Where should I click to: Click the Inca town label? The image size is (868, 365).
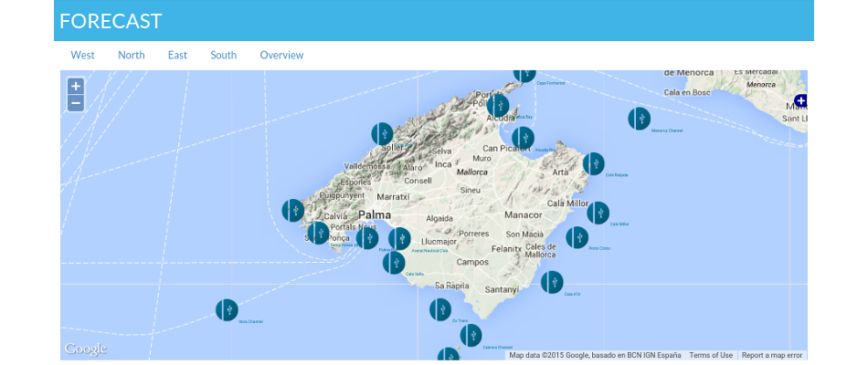click(x=443, y=164)
